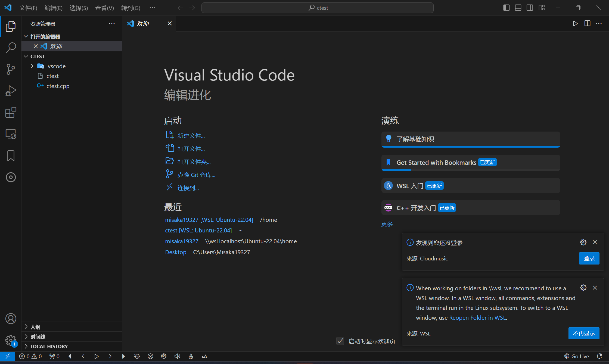The image size is (609, 364).
Task: Expand the .vscode folder
Action: coord(72,66)
